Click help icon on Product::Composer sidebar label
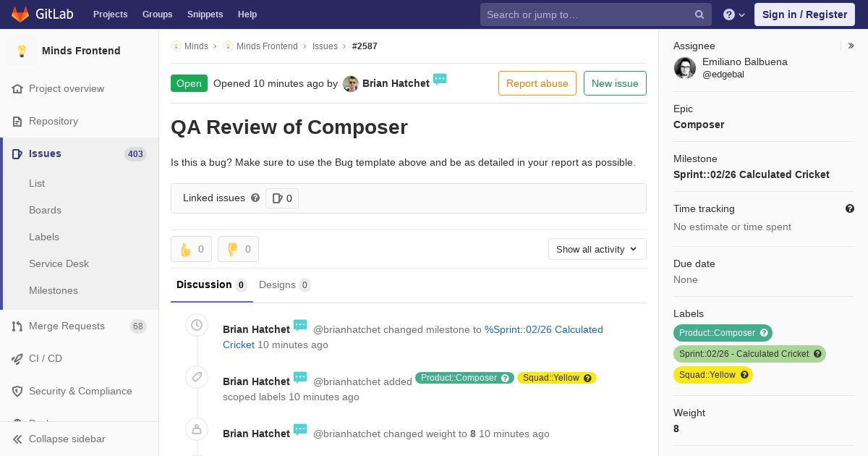 tap(763, 333)
